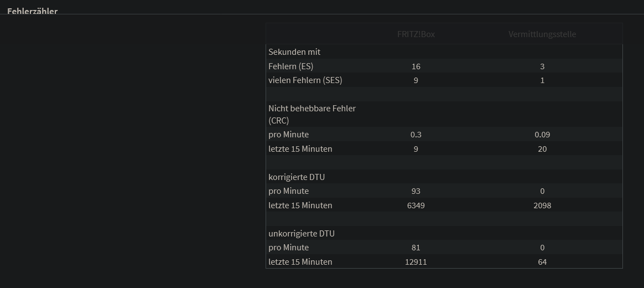Image resolution: width=644 pixels, height=288 pixels.
Task: Click the Nicht behebbare Fehler (CRC) label
Action: (x=312, y=114)
